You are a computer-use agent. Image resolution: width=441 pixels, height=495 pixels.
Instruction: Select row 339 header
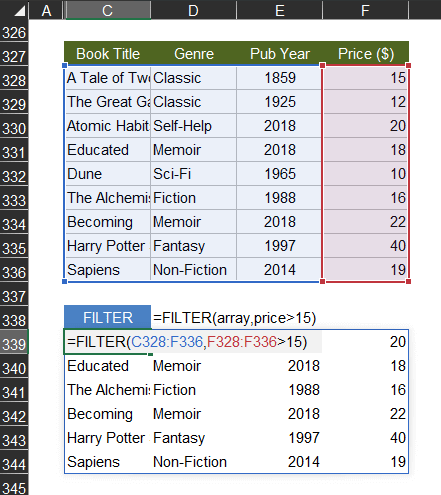point(14,342)
